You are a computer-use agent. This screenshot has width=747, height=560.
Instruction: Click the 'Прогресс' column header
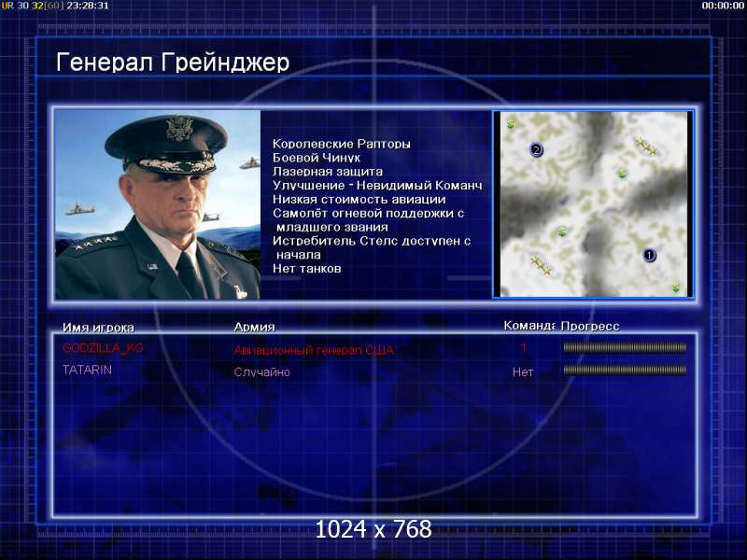coord(590,326)
